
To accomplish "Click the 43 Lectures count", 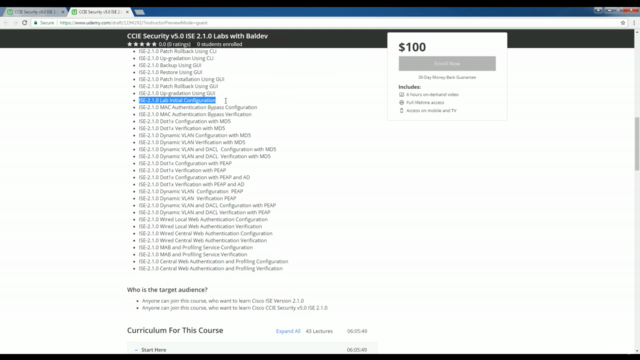I will [x=319, y=331].
